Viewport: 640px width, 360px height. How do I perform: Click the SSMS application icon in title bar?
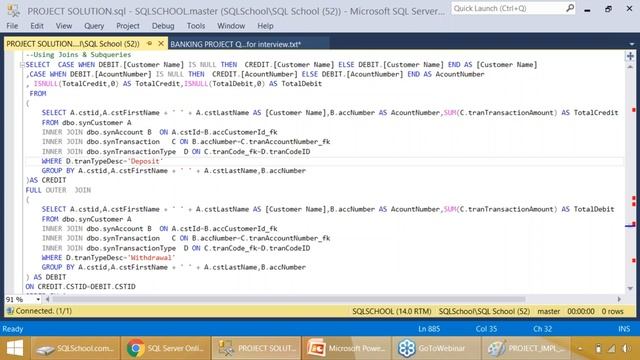click(x=13, y=11)
